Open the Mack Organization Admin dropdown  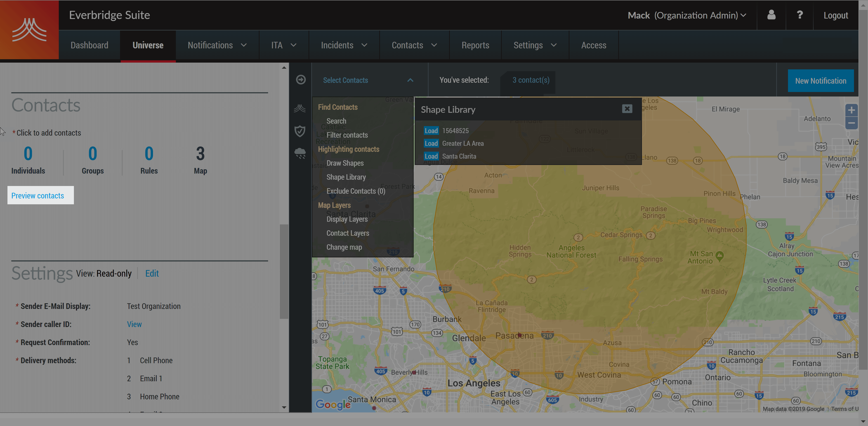tap(687, 15)
